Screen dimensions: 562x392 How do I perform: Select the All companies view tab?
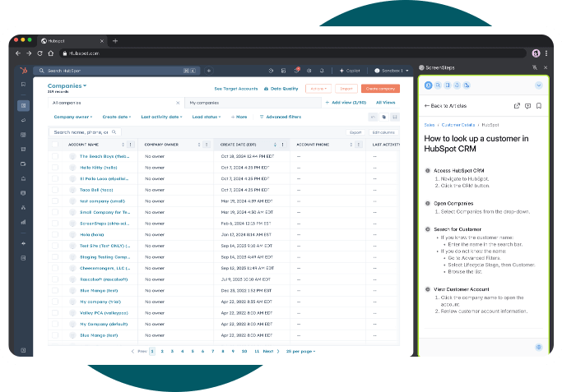pos(116,103)
